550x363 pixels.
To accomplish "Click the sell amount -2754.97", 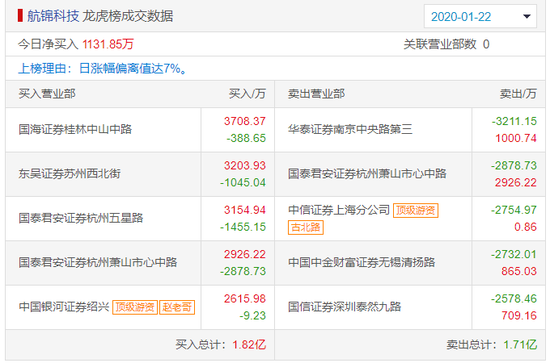I will coord(514,210).
